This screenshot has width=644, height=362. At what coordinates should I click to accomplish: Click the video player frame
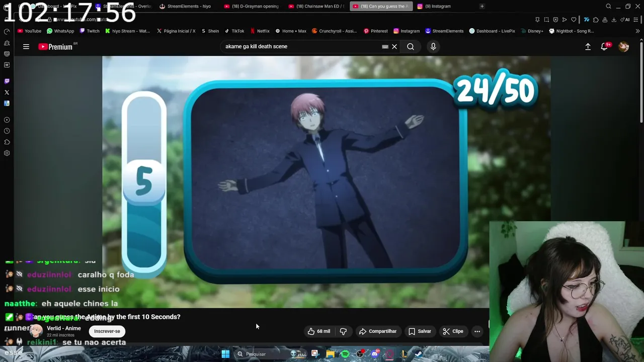[326, 182]
